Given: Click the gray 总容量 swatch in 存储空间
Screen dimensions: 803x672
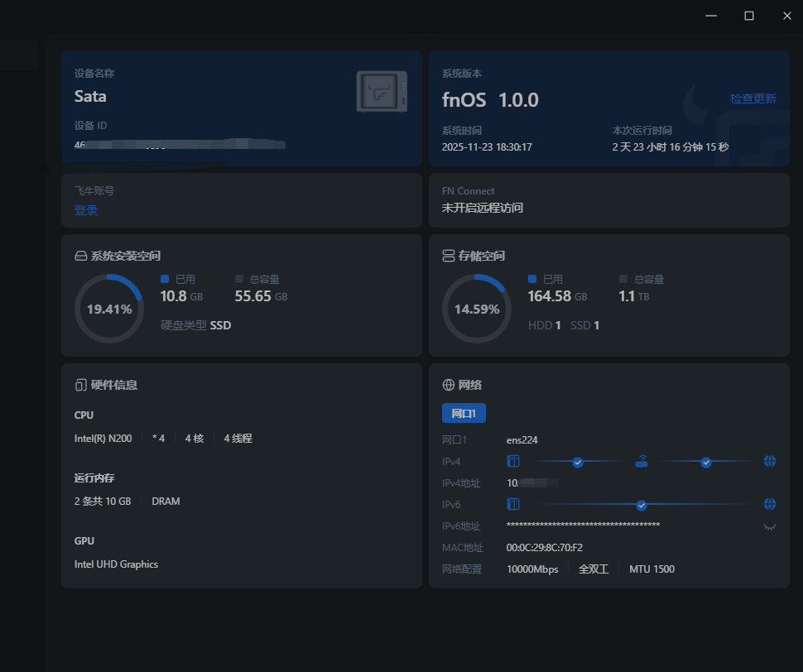Looking at the screenshot, I should tap(623, 279).
